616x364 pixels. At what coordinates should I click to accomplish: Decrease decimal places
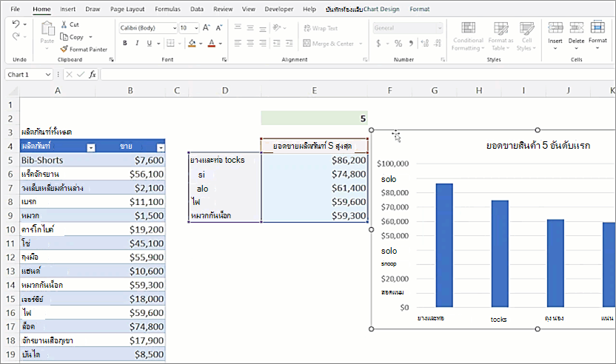click(438, 43)
